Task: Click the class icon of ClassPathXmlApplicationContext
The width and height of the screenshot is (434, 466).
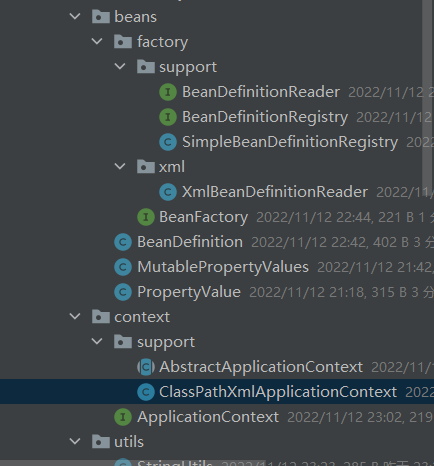Action: click(x=146, y=392)
